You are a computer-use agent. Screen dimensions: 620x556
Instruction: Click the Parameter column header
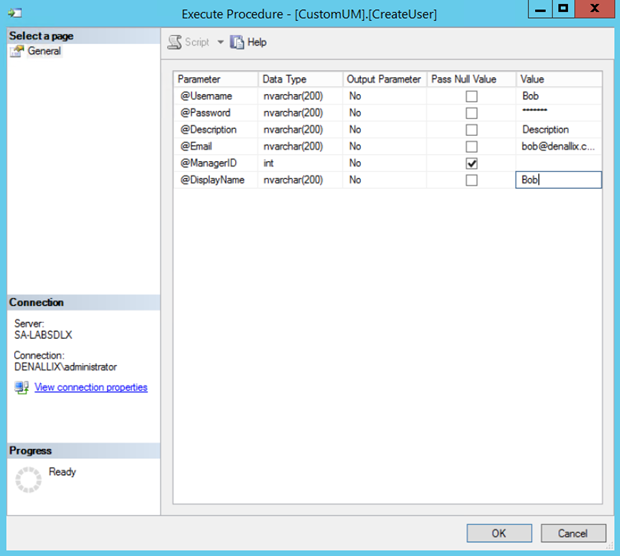(216, 79)
